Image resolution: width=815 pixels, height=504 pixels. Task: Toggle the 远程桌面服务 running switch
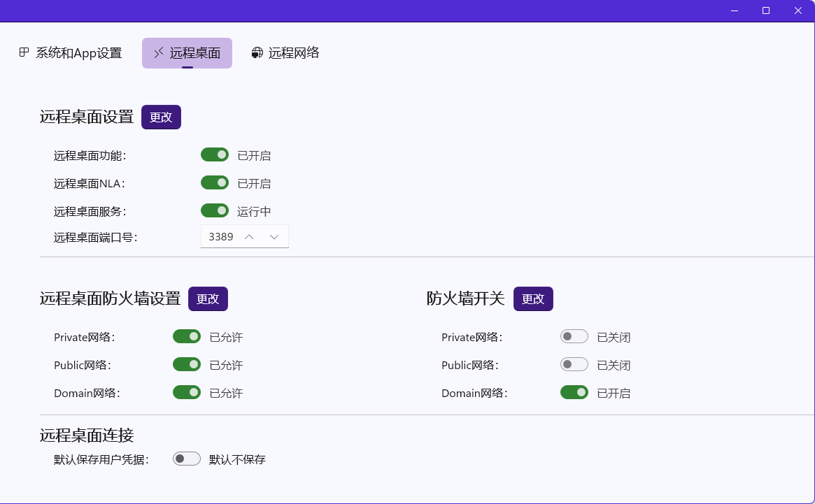[215, 210]
